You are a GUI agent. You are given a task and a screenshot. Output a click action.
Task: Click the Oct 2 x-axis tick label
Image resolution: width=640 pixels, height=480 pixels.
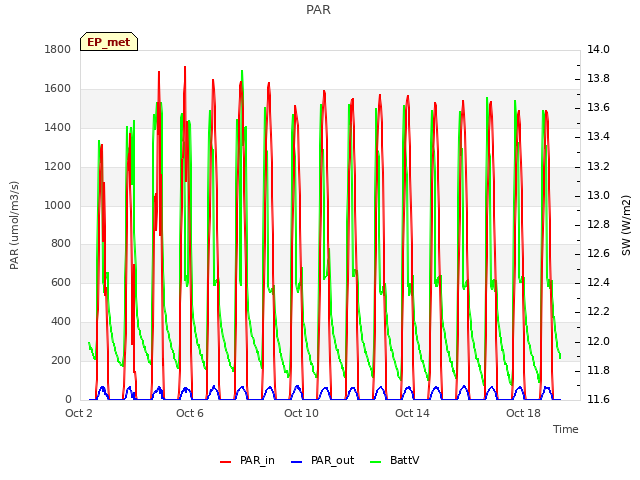coord(79,413)
